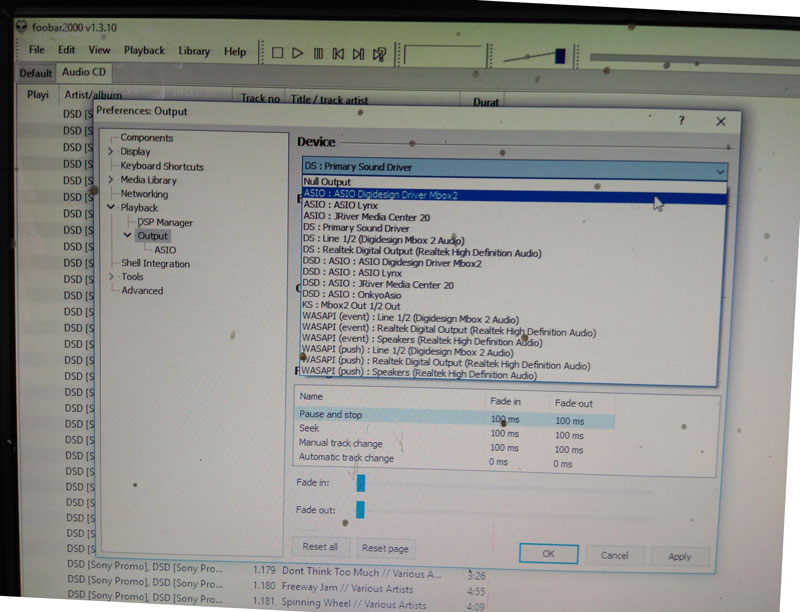Select DSP Manager in the tree
Screen dimensions: 800x612
165,222
